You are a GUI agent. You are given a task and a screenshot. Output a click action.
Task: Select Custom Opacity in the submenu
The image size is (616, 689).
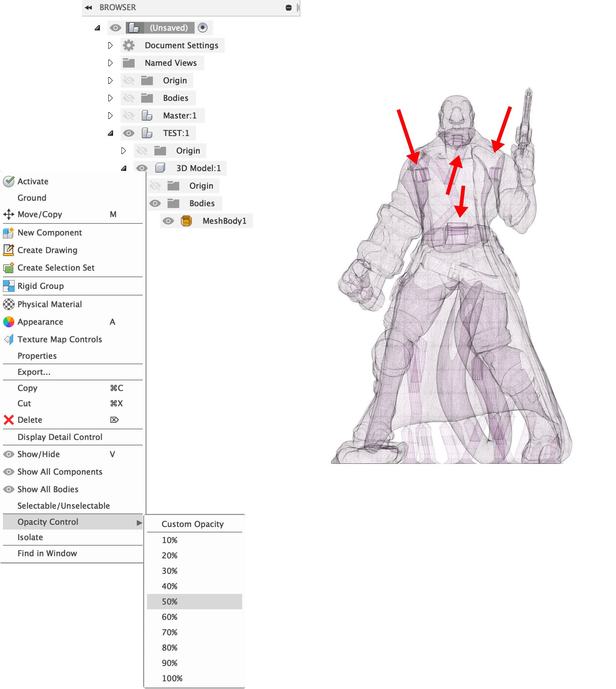pyautogui.click(x=195, y=524)
